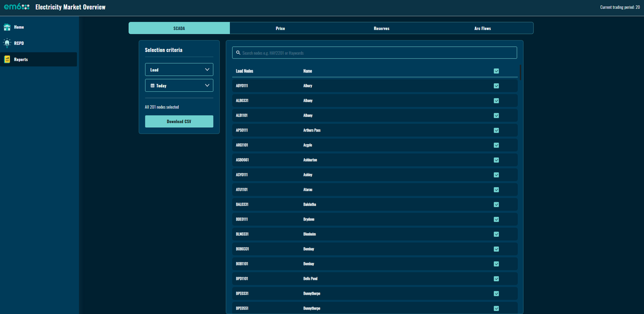Screen dimensions: 644x314
Task: Open the RCPD page link
Action: click(x=19, y=43)
